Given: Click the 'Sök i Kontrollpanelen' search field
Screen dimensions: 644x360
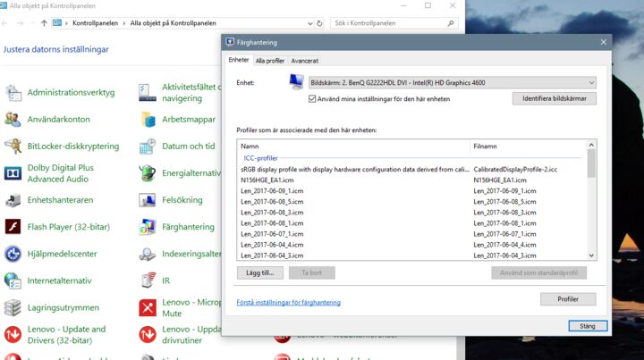Looking at the screenshot, I should [x=390, y=23].
